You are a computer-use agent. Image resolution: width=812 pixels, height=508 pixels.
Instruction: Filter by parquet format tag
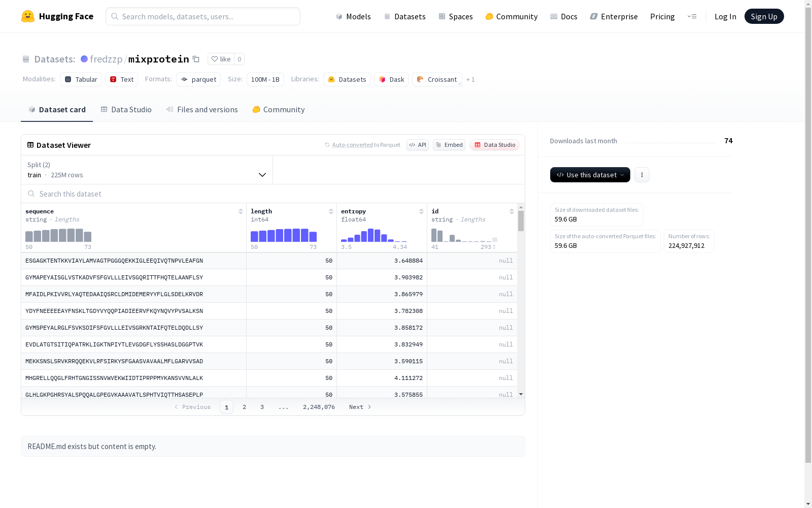click(x=198, y=79)
